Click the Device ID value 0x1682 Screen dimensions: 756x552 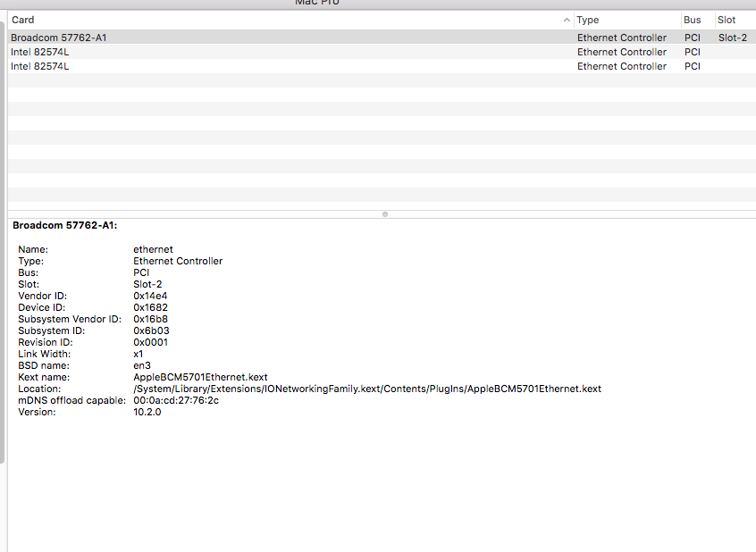[150, 307]
